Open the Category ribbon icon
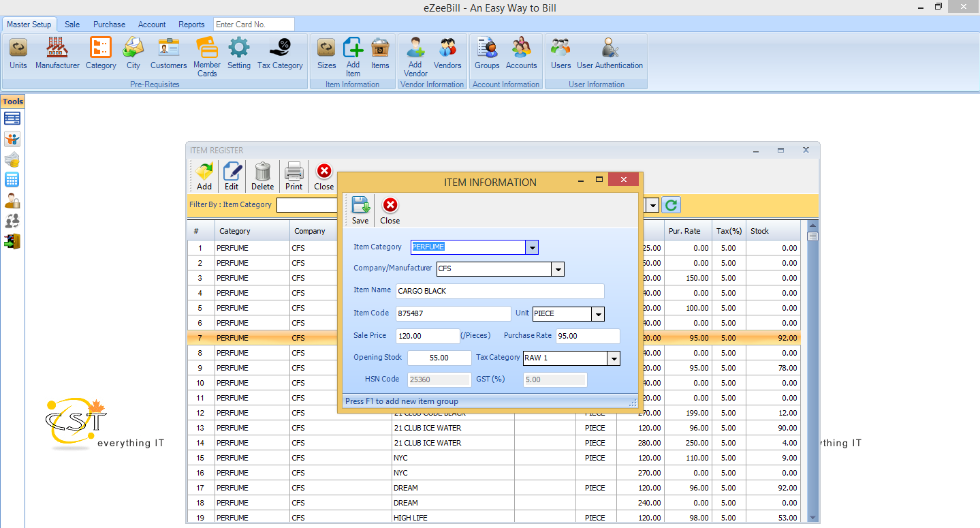 [101, 54]
